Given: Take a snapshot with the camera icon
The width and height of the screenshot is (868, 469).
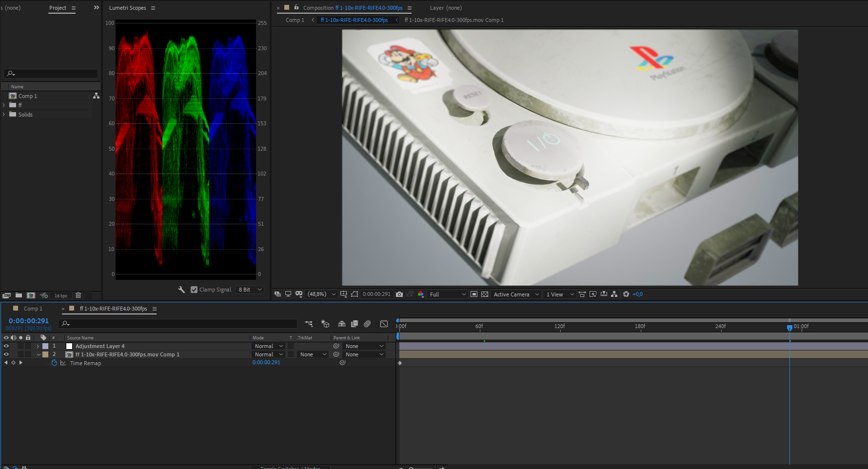Looking at the screenshot, I should 399,294.
